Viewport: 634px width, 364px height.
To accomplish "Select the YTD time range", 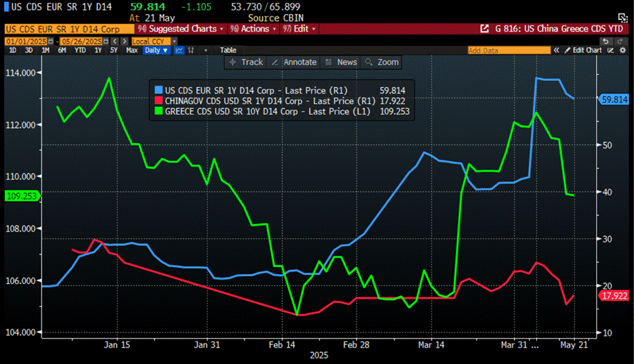I will 80,50.
